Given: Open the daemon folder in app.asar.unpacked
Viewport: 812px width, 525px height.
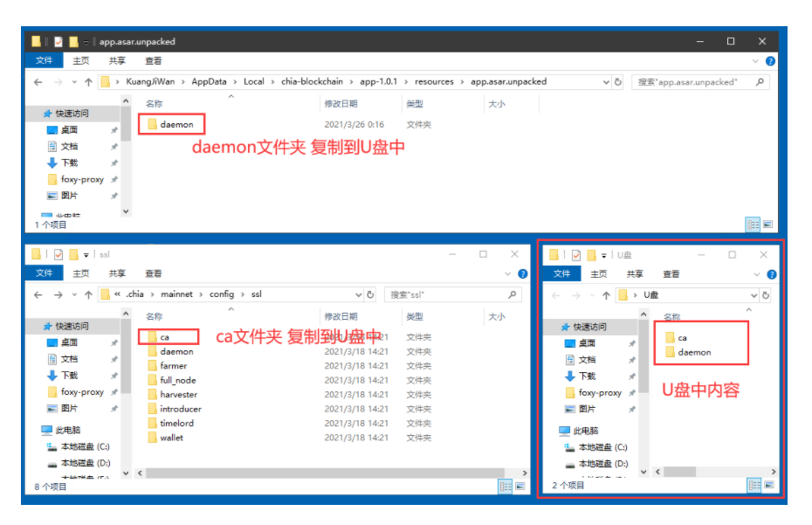Looking at the screenshot, I should pos(175,125).
